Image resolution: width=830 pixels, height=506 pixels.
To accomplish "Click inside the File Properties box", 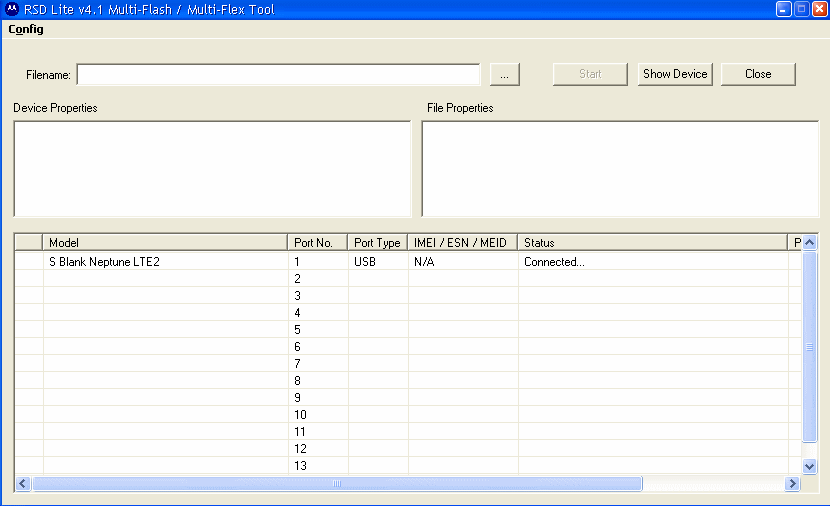I will (620, 169).
